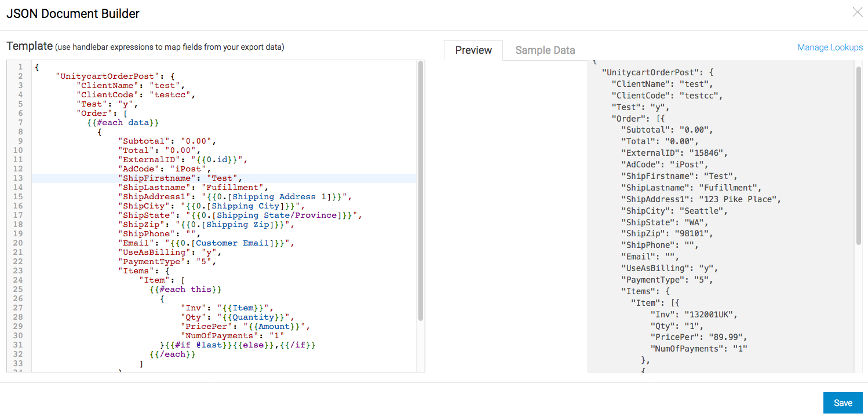Close the JSON Document Builder dialog

point(858,12)
